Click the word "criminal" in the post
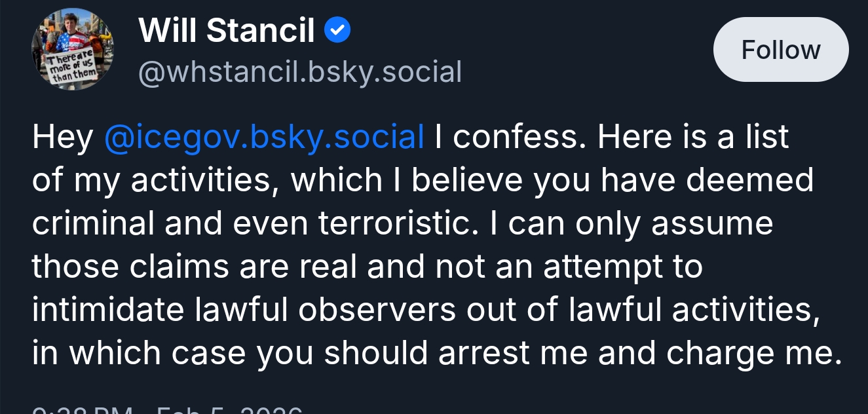 pos(94,223)
